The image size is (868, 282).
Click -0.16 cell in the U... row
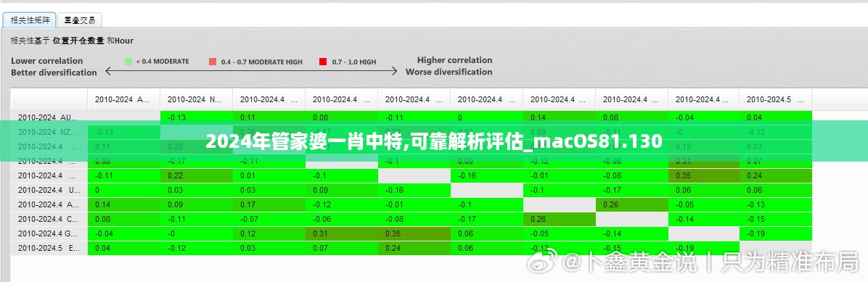tap(414, 190)
